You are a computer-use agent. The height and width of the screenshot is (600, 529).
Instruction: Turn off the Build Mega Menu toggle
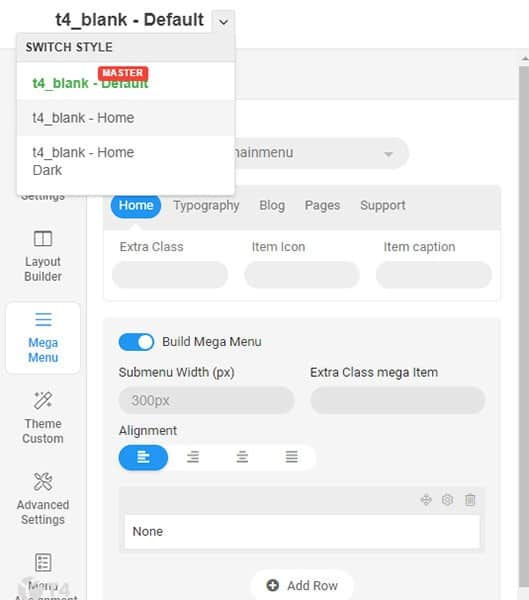[136, 342]
